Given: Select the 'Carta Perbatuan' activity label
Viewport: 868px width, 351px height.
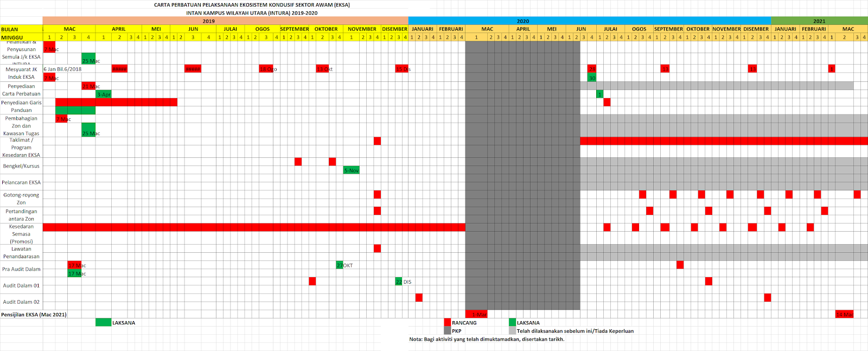Looking at the screenshot, I should pos(21,94).
